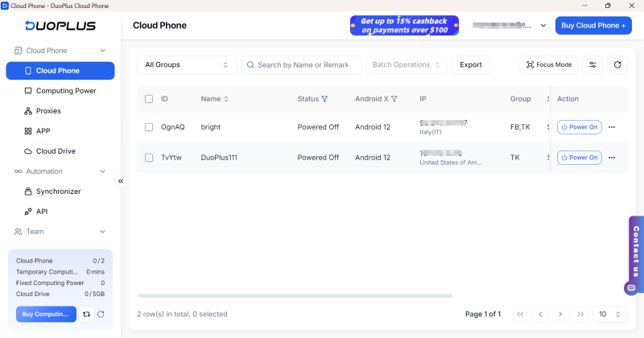Image resolution: width=644 pixels, height=338 pixels.
Task: Sort the table by Name column
Action: (226, 99)
